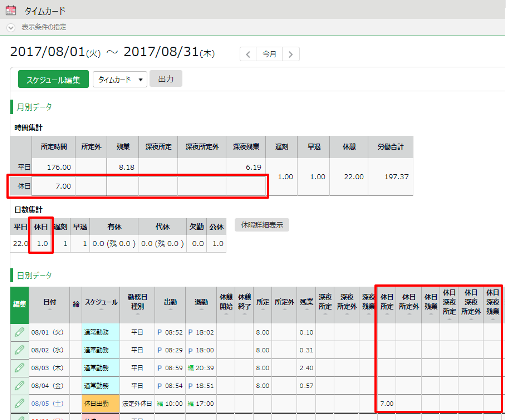The image size is (506, 420).
Task: Sort by 出勤 column header
Action: [170, 303]
